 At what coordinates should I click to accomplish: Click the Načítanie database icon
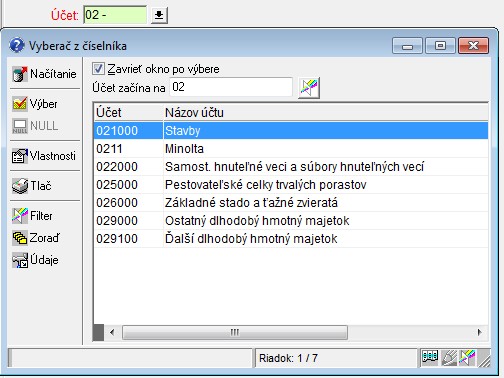pyautogui.click(x=20, y=74)
